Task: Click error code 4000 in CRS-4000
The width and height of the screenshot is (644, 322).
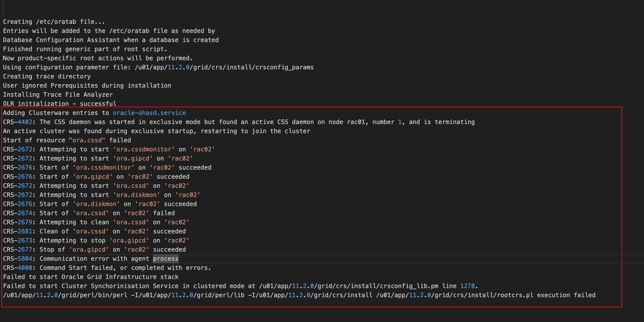Action: point(25,268)
